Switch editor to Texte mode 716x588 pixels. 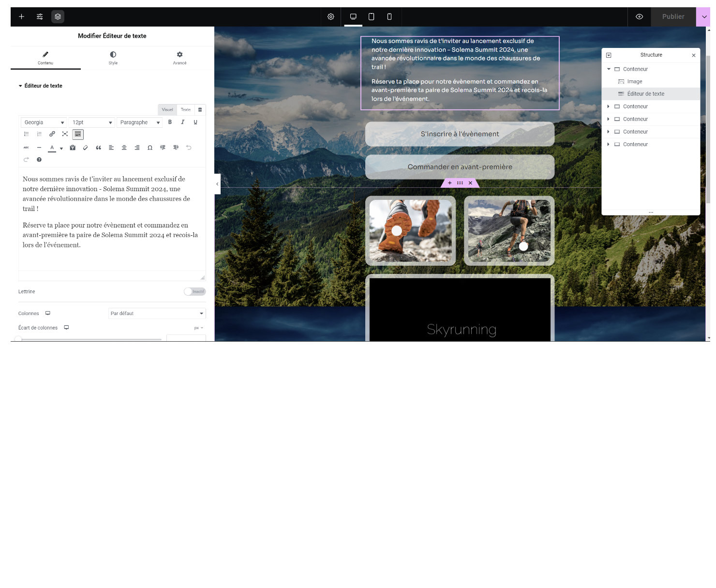click(x=186, y=110)
